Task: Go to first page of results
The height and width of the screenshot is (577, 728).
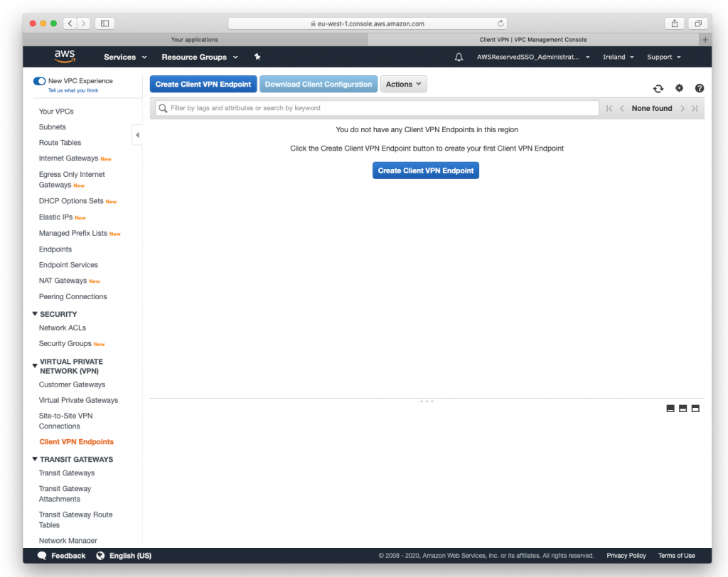Action: click(609, 108)
